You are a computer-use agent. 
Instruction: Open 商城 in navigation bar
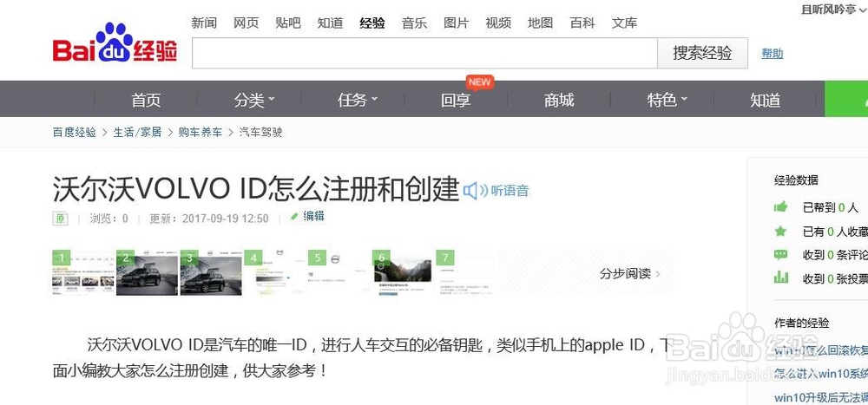pos(559,100)
